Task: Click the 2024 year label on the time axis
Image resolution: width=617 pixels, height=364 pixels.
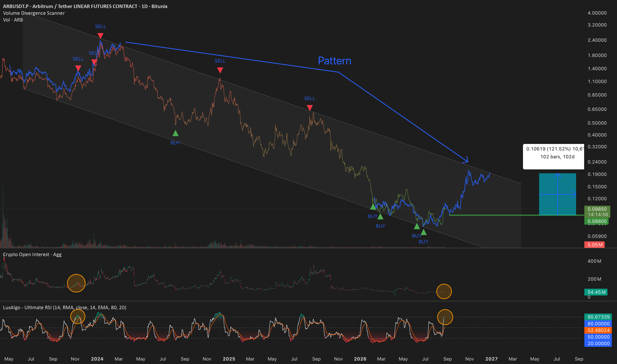Action: pos(97,359)
